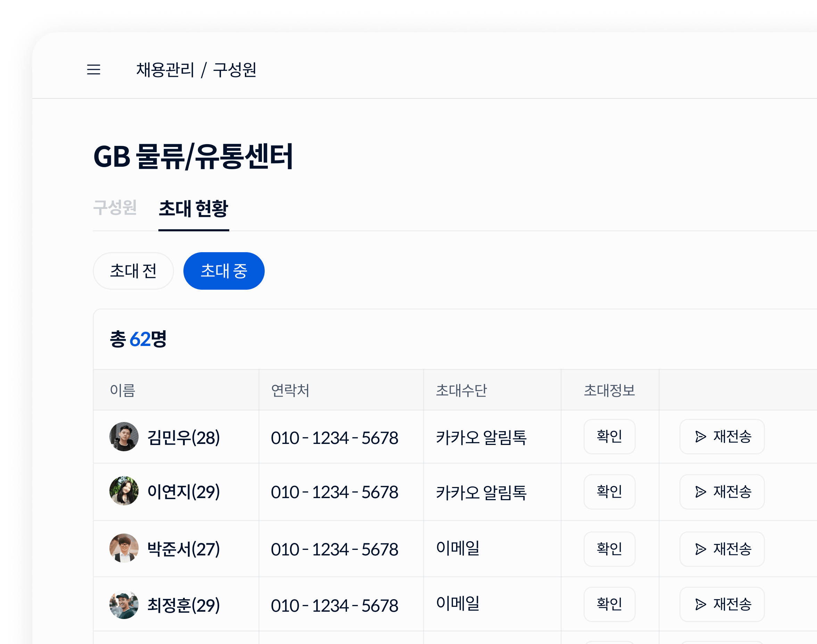
Task: Click the 이름 column header
Action: click(x=123, y=391)
